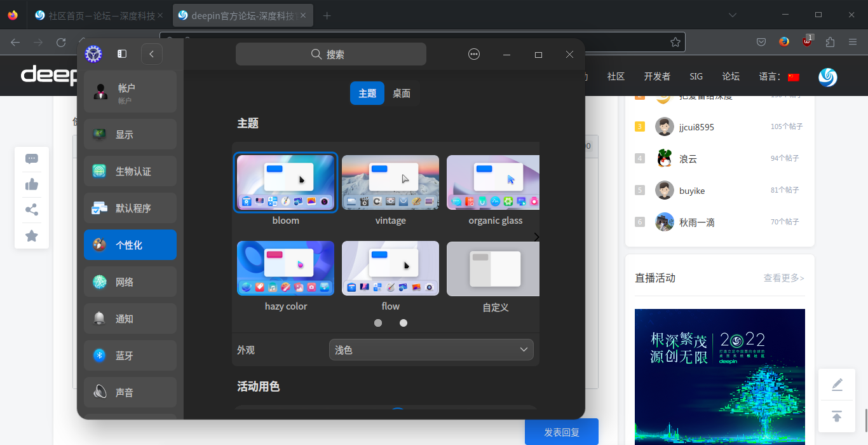This screenshot has height=445, width=868.
Task: Open Notifications settings
Action: (130, 318)
